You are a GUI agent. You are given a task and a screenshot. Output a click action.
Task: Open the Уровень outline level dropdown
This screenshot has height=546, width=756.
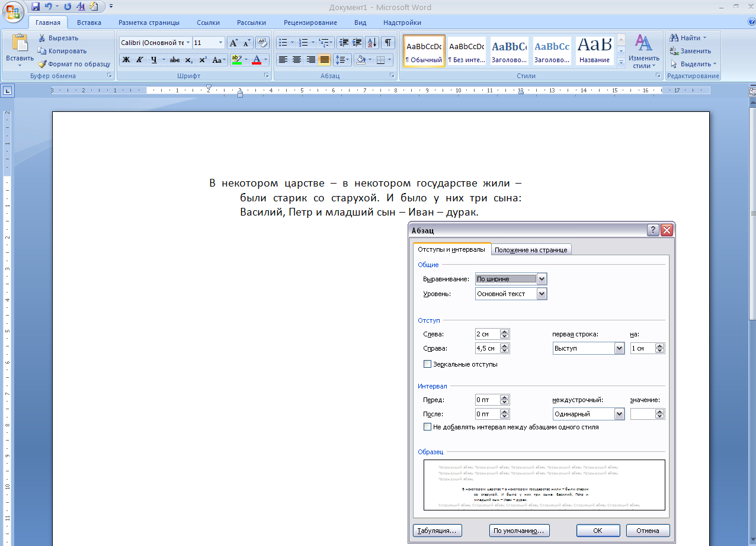pos(542,294)
